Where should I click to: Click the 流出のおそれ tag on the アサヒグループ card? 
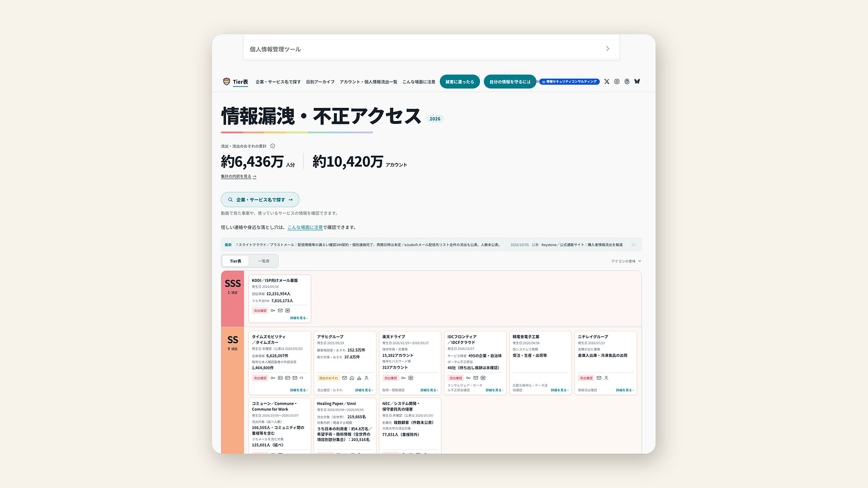point(328,378)
